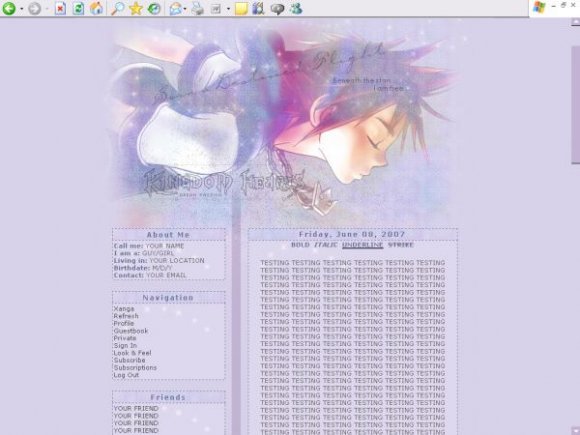Click the Navigation module heading
The width and height of the screenshot is (580, 435).
click(x=168, y=298)
